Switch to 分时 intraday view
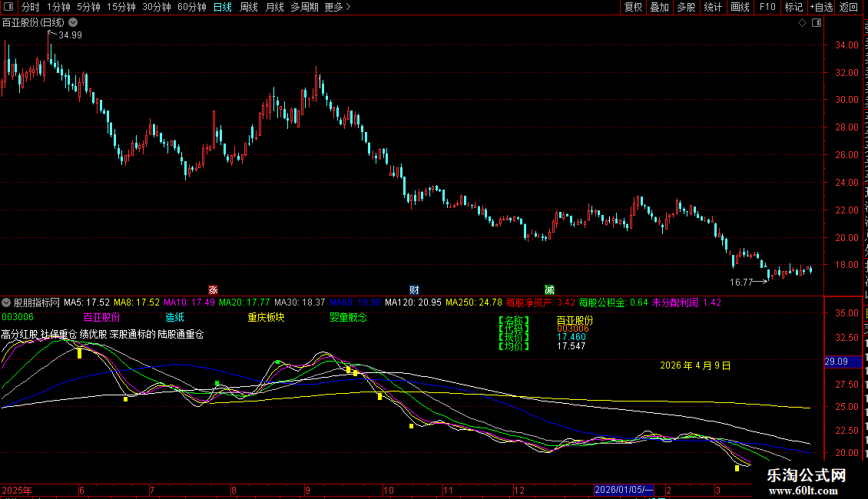 click(x=31, y=7)
